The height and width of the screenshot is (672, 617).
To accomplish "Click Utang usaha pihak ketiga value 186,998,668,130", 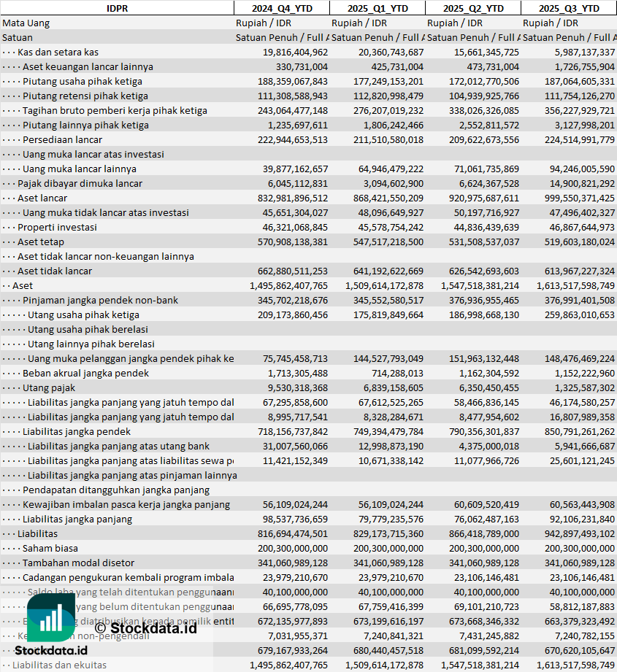I will tap(483, 314).
